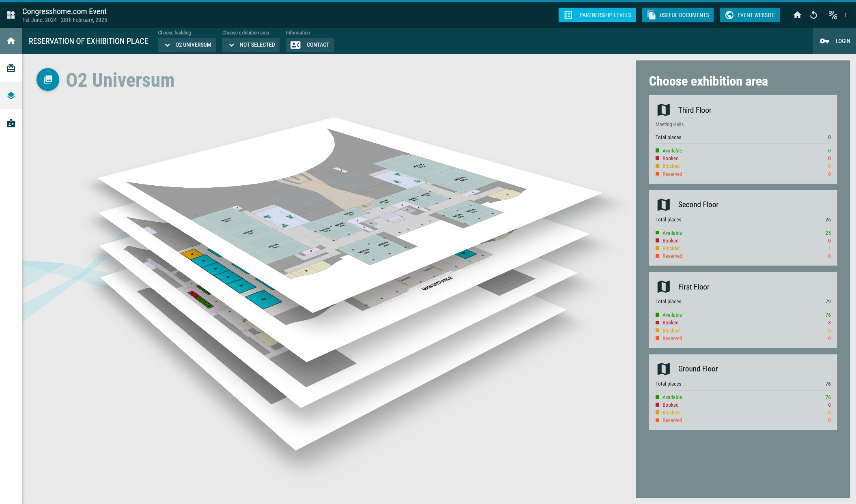This screenshot has height=504, width=856.
Task: Click the Second Floor map icon
Action: [x=664, y=204]
